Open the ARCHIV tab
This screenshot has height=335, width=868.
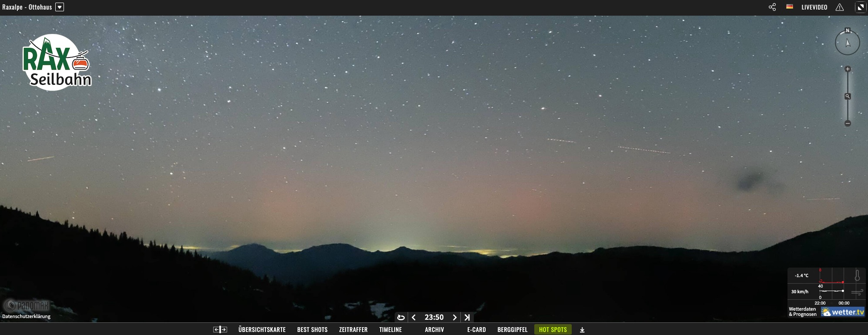tap(434, 330)
